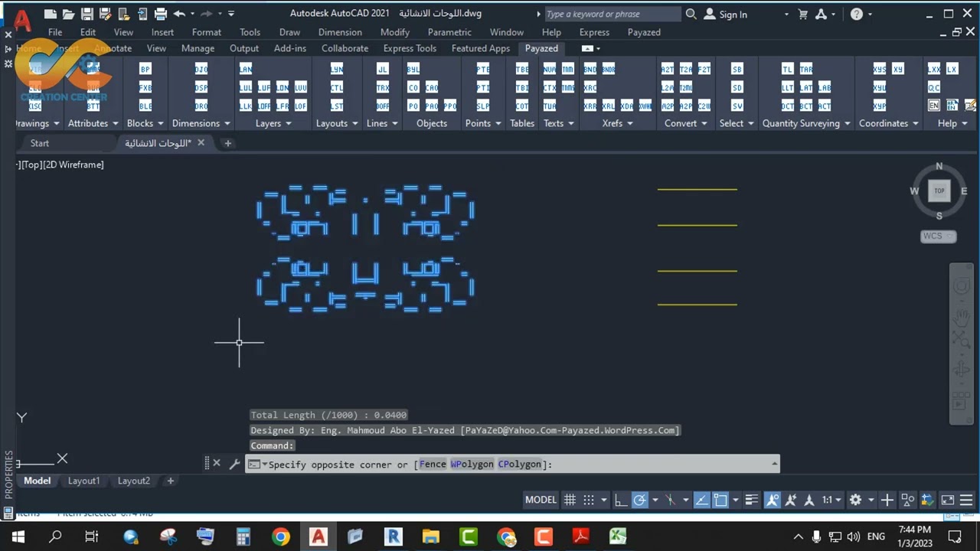
Task: Click the LAN layer tool icon
Action: tap(246, 69)
